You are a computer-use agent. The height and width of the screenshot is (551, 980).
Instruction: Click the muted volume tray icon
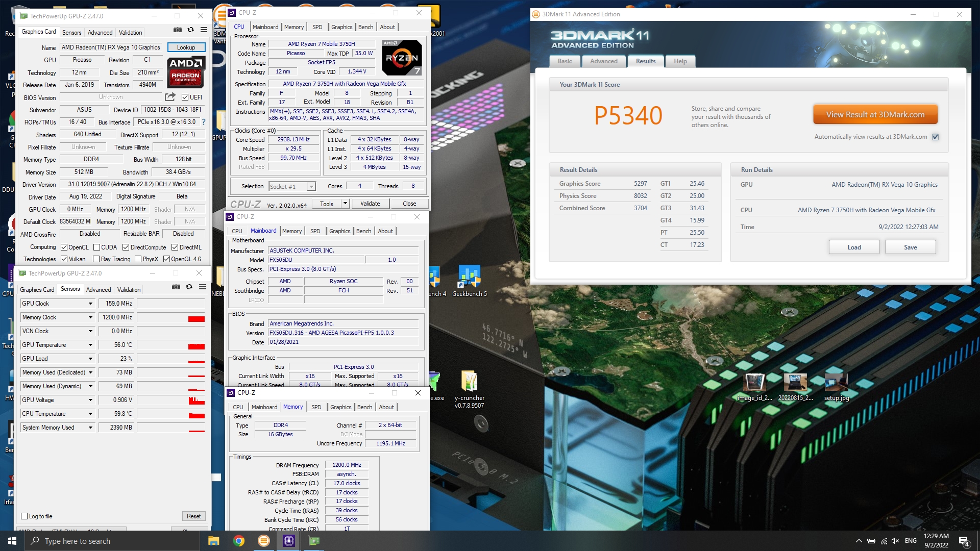(895, 541)
